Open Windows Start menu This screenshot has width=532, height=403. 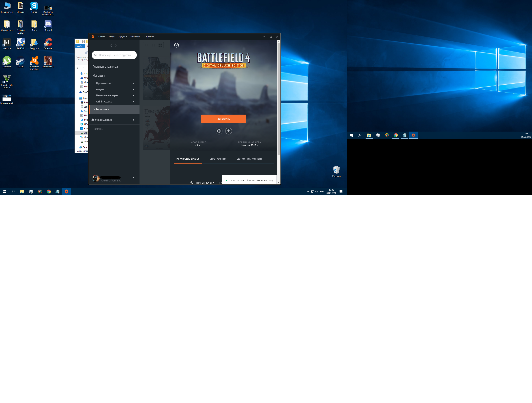(4, 192)
